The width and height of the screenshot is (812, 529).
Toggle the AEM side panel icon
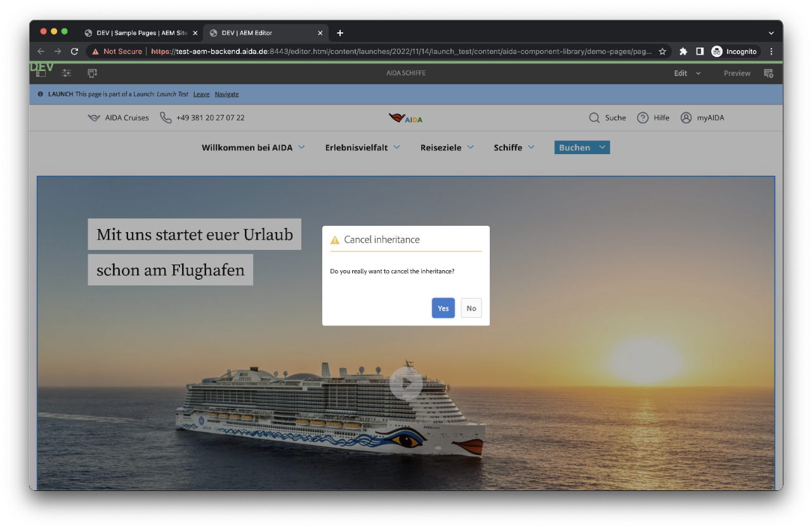(x=41, y=74)
